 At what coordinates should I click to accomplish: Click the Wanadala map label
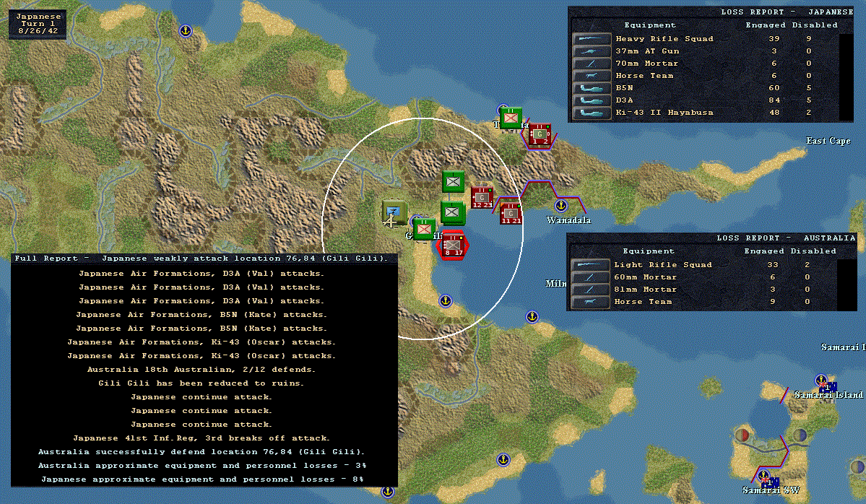568,220
